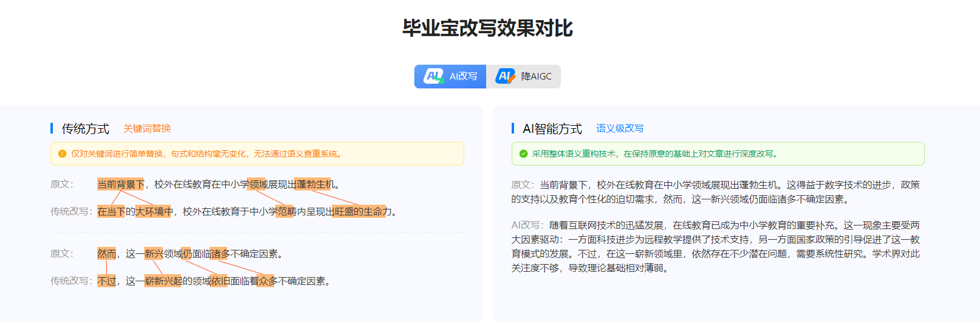Click the blue 语义级改写 label
Screen dimensions: 980x324
pyautogui.click(x=620, y=129)
